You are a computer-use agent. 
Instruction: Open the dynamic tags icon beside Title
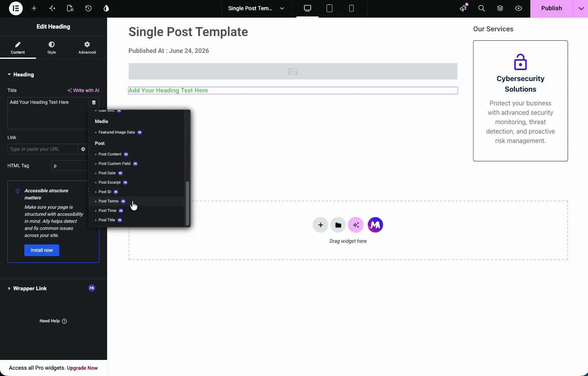point(94,103)
